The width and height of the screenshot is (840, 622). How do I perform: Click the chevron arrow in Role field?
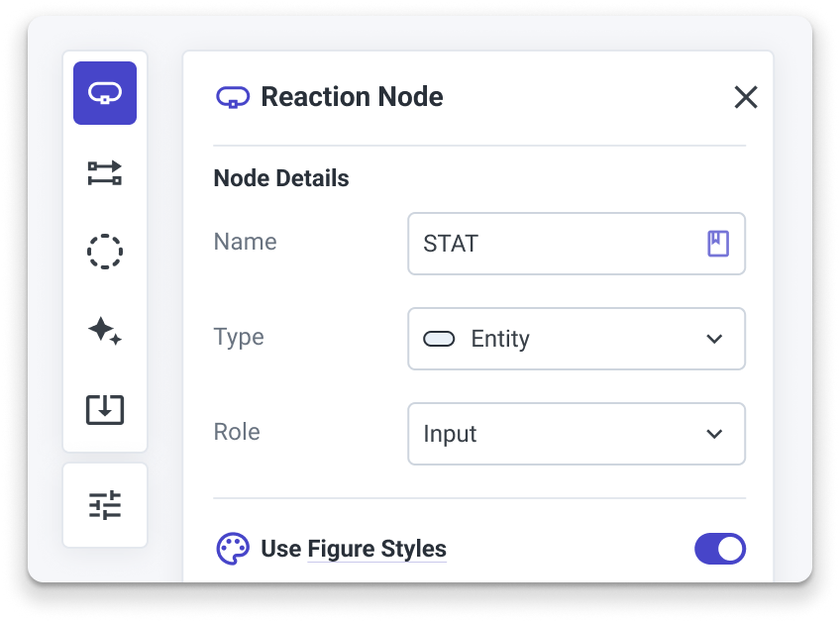[714, 434]
